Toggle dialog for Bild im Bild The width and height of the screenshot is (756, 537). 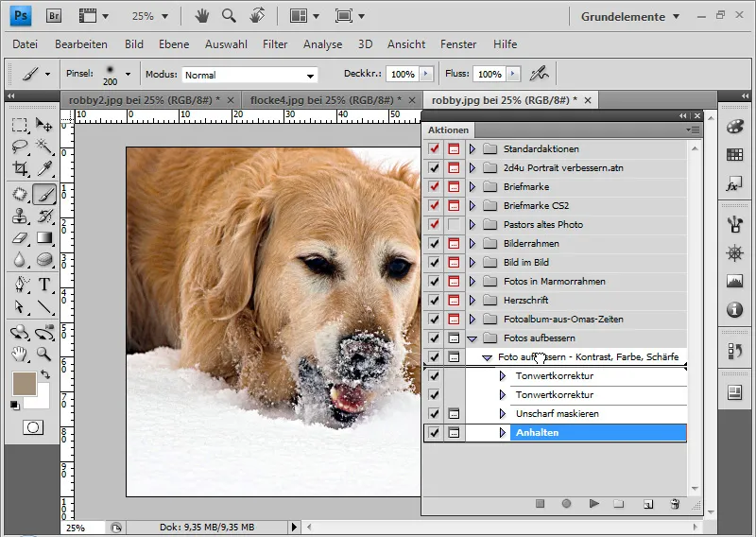point(454,263)
